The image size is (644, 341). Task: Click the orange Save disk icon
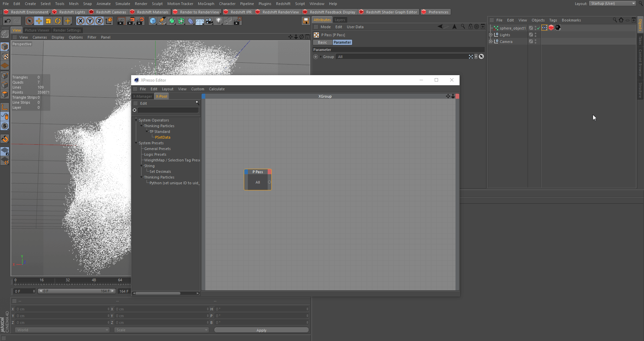306,21
